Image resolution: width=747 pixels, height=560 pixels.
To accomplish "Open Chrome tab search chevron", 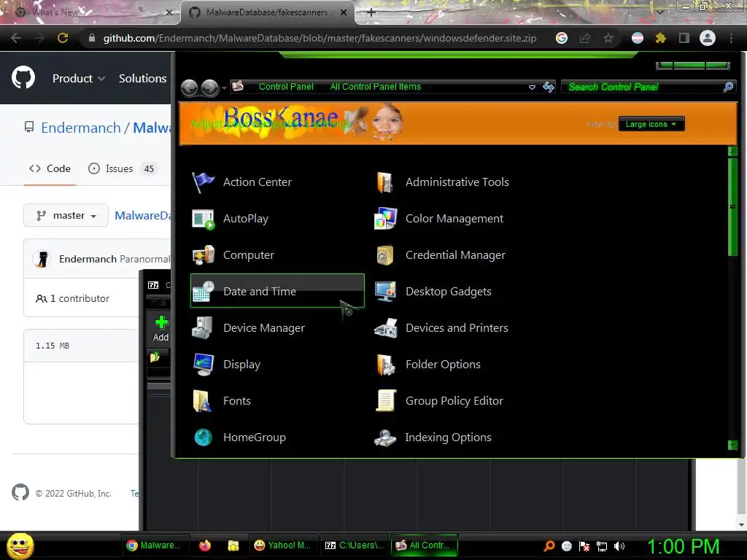I will 660,12.
